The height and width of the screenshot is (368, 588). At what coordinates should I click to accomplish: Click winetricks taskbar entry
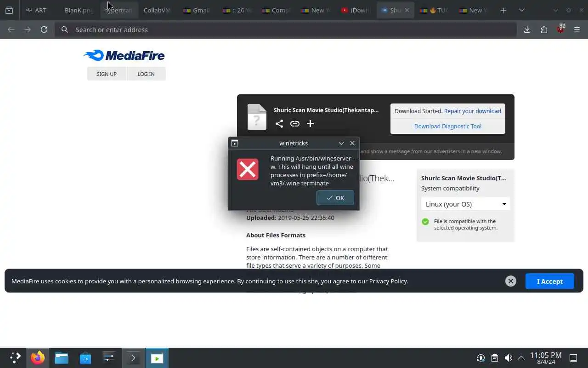(x=157, y=358)
